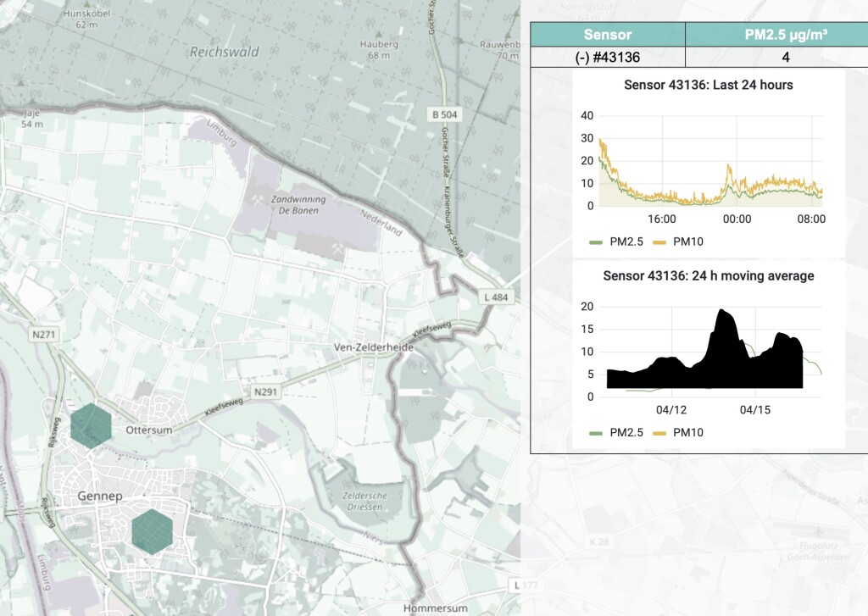Click the N291 road shield
Image resolution: width=868 pixels, height=616 pixels.
click(265, 391)
